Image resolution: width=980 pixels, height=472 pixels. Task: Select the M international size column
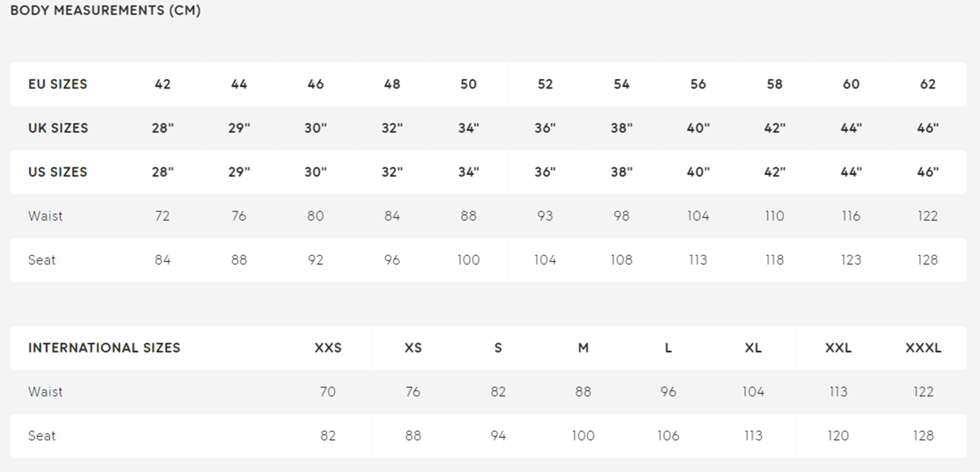tap(583, 348)
